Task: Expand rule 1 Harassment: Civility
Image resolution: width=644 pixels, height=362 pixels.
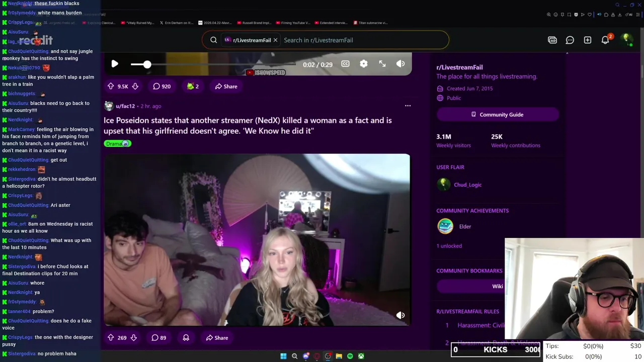Action: [480, 325]
